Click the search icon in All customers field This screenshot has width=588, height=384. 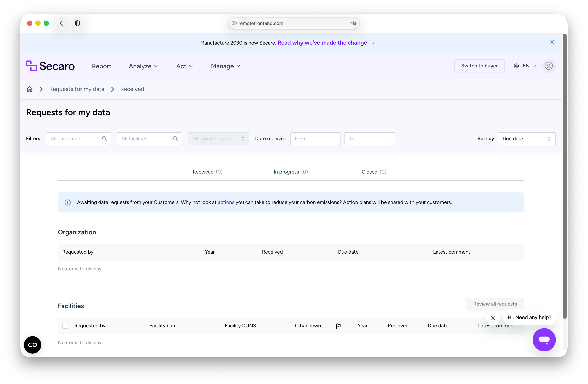coord(105,139)
